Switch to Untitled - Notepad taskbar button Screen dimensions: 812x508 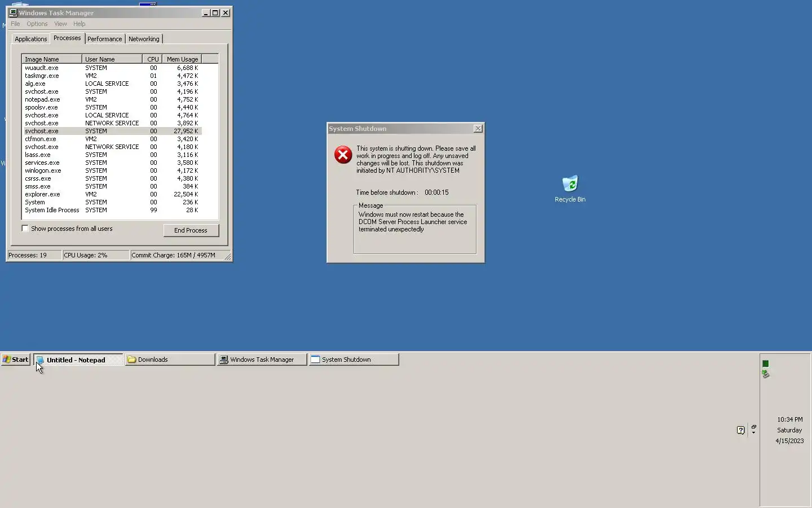78,360
